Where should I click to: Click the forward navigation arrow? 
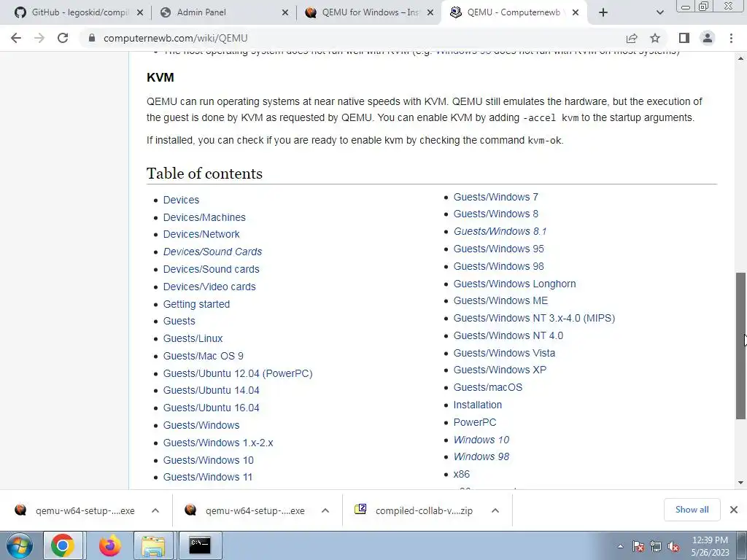(x=39, y=38)
